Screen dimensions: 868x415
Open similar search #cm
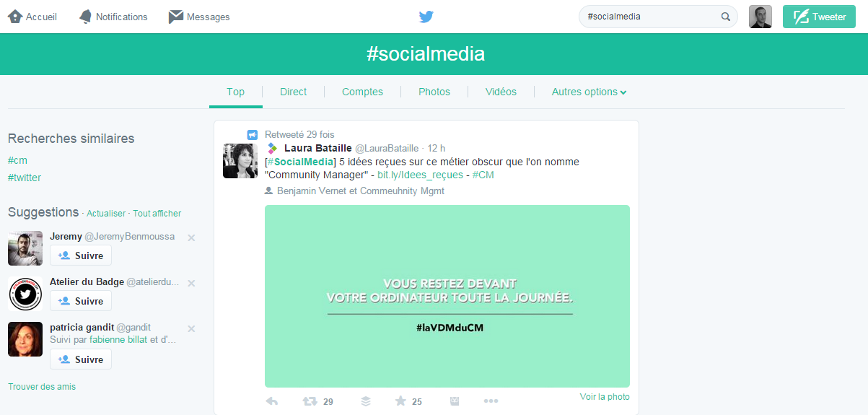coord(17,160)
